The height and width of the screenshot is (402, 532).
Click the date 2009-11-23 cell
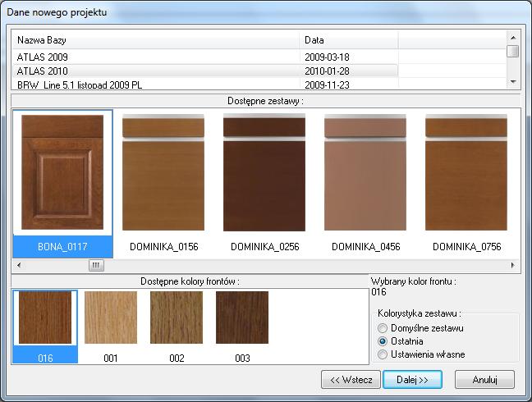click(327, 85)
